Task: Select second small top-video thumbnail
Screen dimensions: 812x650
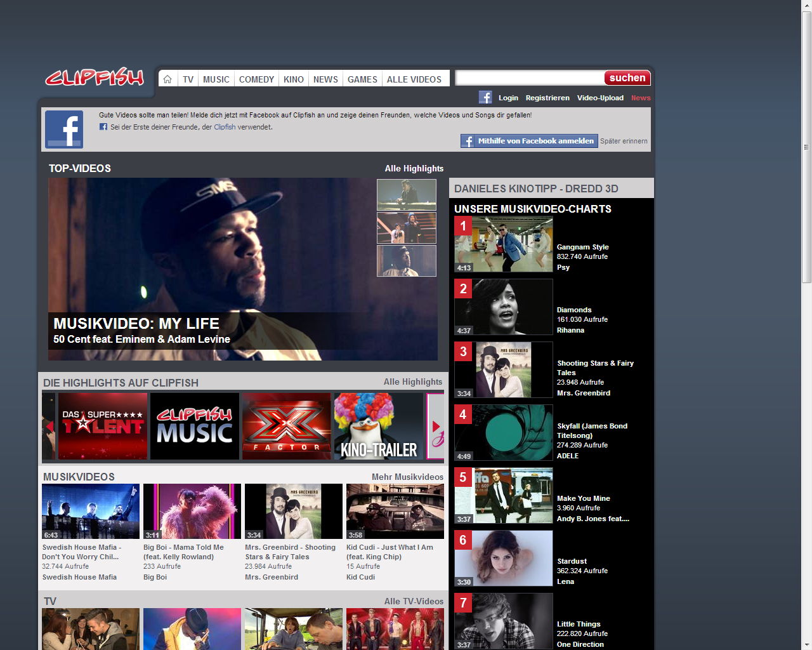Action: pos(407,228)
